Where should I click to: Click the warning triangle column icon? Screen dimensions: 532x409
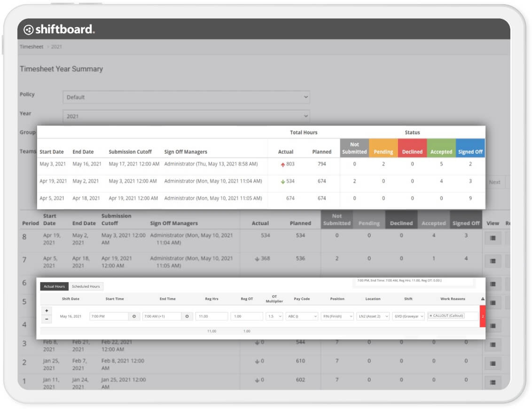point(483,299)
